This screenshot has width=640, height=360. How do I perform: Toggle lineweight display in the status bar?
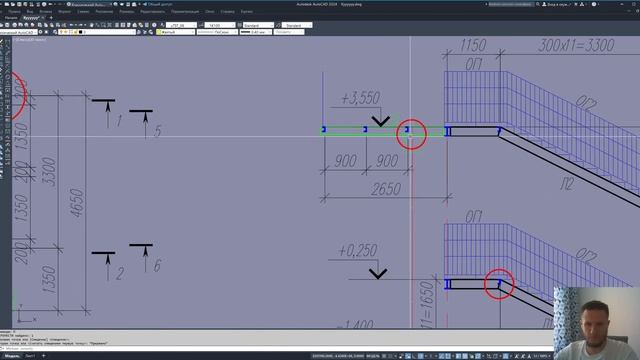click(x=458, y=356)
